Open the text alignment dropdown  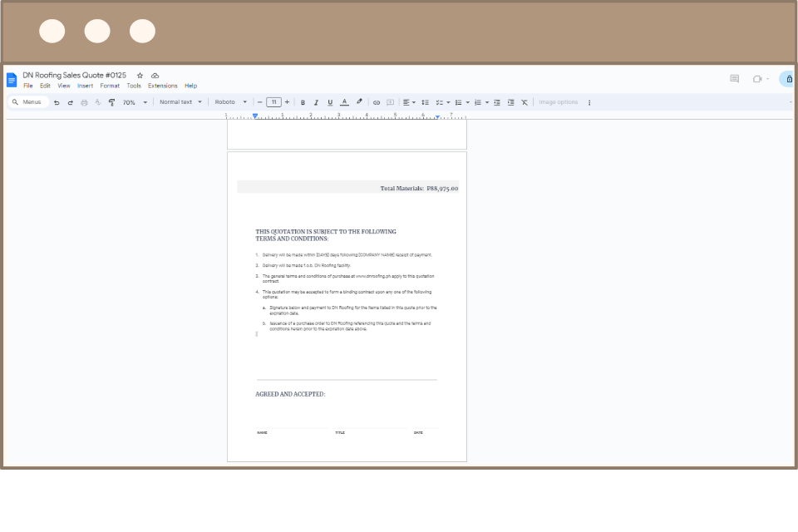409,102
